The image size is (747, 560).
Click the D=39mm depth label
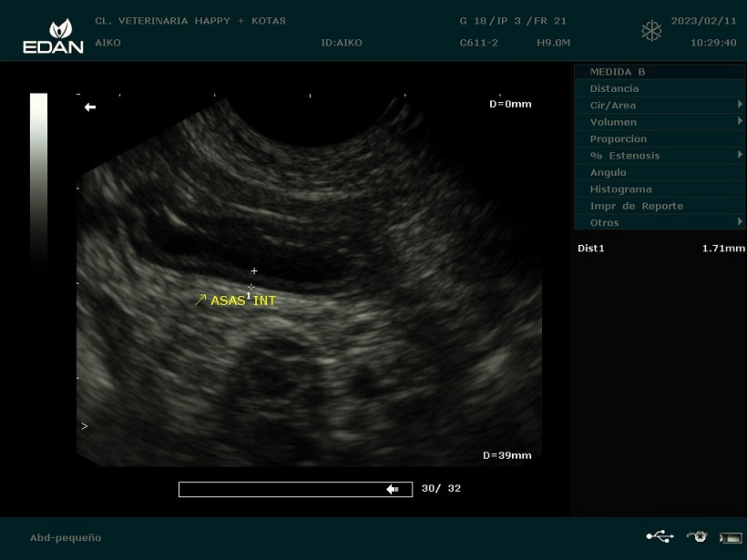click(507, 455)
